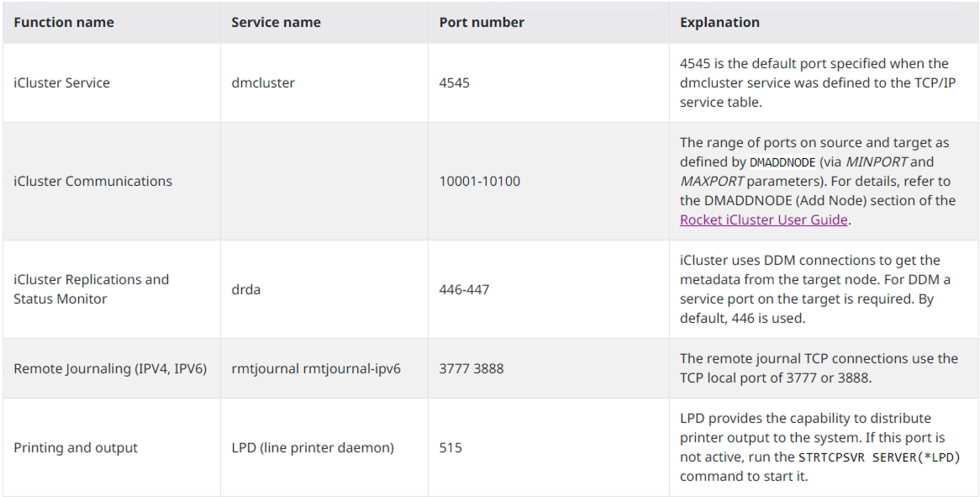Select the Printing and output function cell
Image resolution: width=980 pixels, height=497 pixels.
click(x=76, y=448)
